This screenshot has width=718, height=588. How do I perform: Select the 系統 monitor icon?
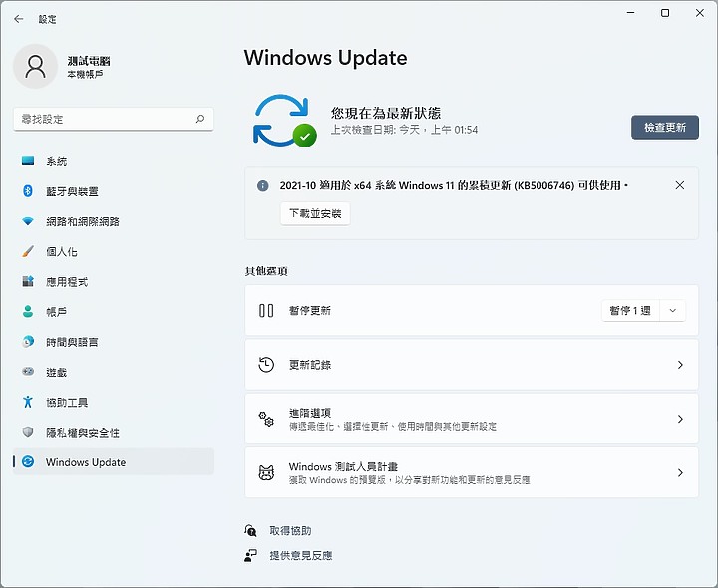coord(28,161)
